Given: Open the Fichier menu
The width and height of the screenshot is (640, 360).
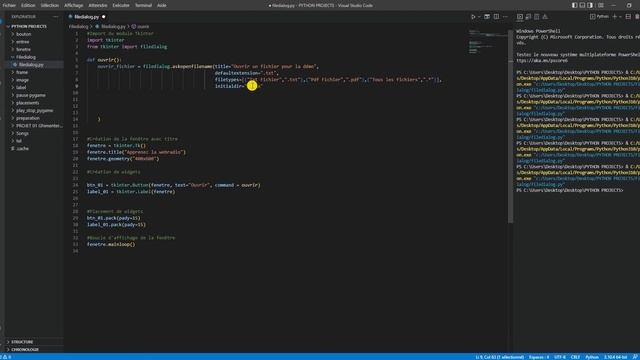Looking at the screenshot, I should (9, 5).
